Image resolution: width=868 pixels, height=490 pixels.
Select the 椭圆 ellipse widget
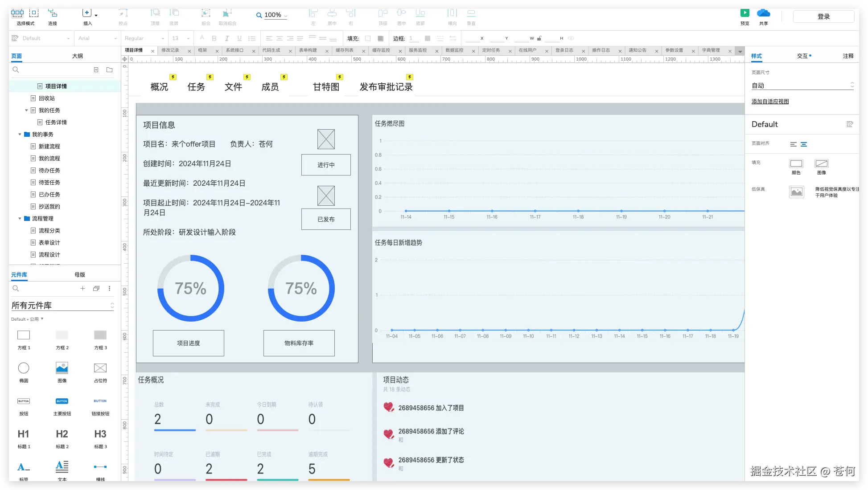point(24,368)
